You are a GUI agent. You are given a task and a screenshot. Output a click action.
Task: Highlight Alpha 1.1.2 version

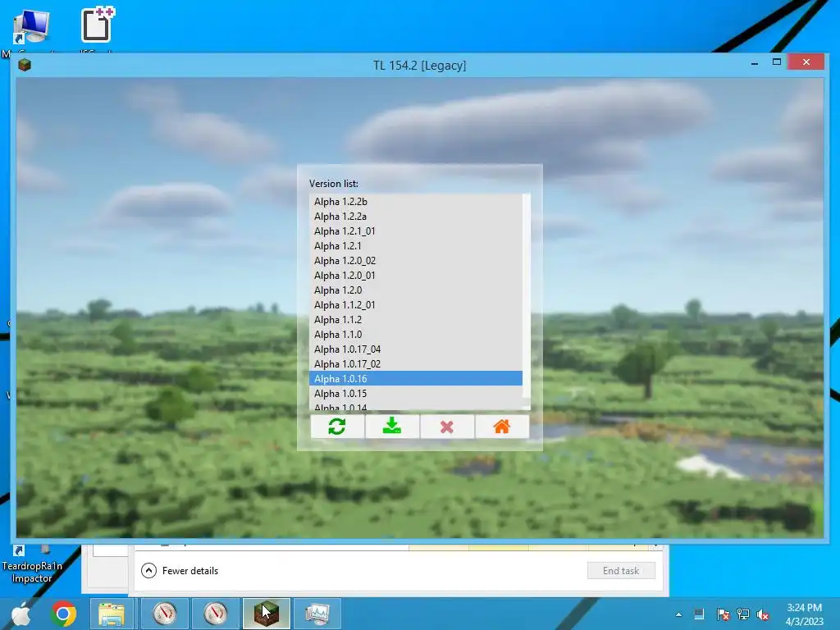[416, 319]
